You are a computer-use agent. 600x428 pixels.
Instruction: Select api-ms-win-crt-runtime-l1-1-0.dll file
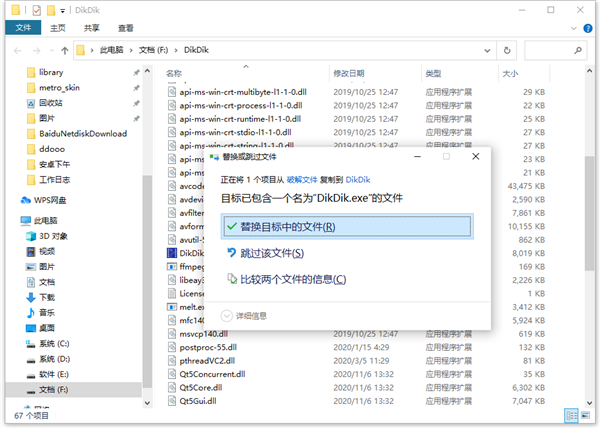tap(240, 119)
